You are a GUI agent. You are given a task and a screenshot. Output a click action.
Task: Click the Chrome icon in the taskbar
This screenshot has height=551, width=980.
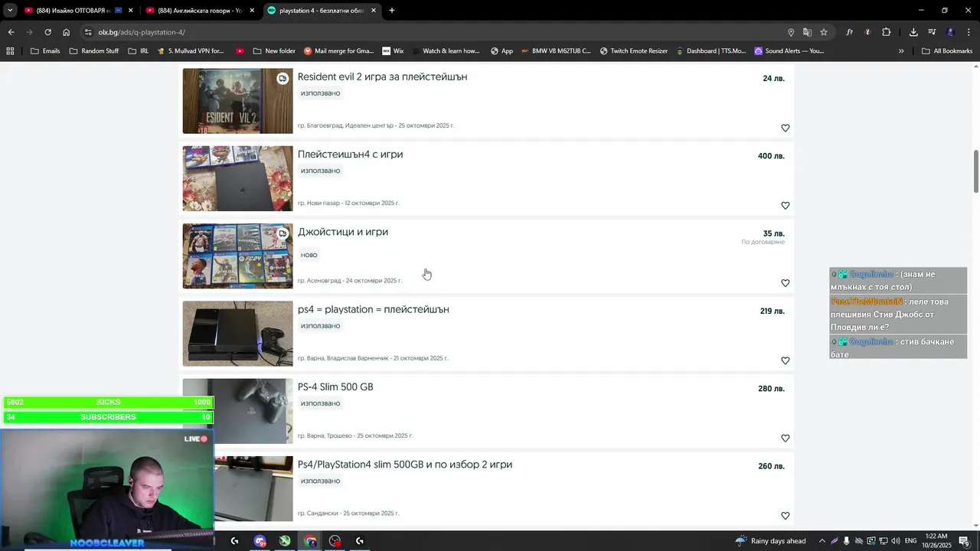310,541
